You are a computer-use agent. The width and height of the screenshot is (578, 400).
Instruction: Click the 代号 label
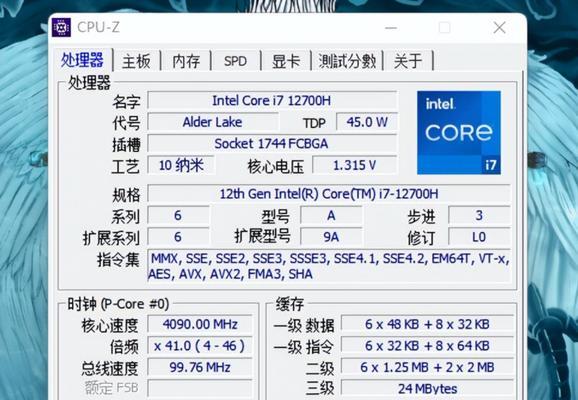(126, 123)
